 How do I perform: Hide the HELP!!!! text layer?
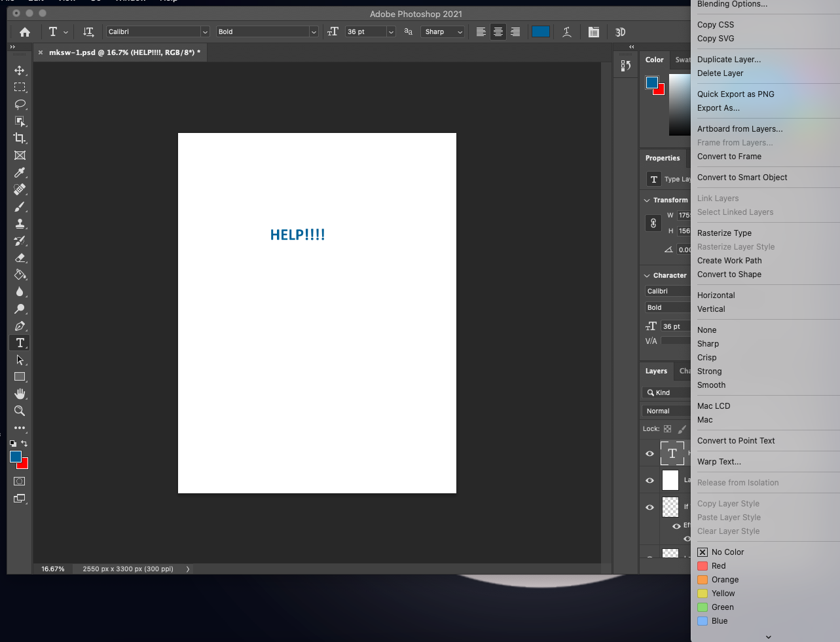click(649, 453)
